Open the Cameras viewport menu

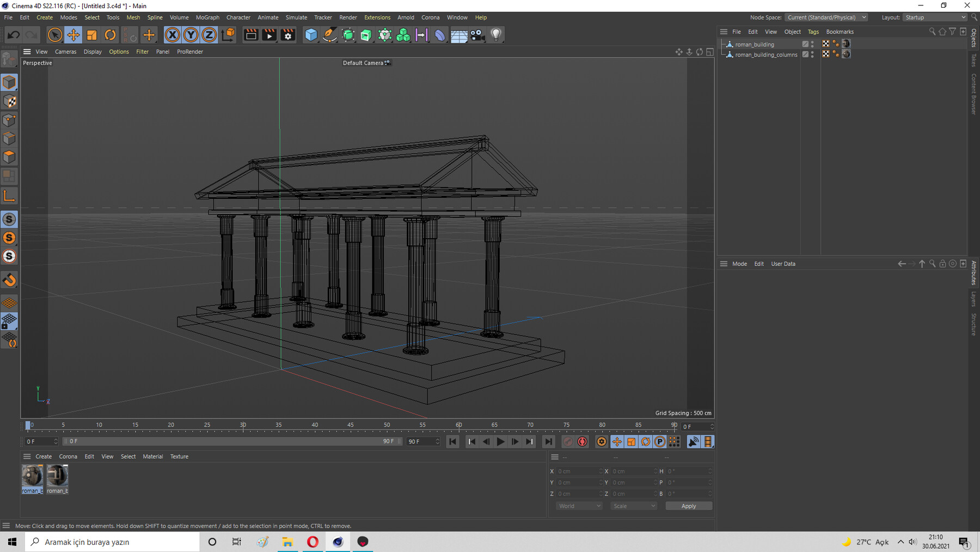(x=65, y=52)
